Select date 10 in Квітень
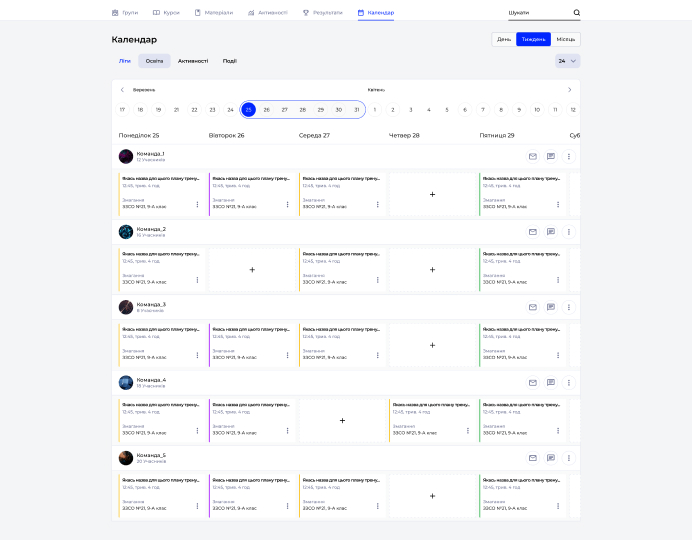Image resolution: width=692 pixels, height=540 pixels. [537, 110]
